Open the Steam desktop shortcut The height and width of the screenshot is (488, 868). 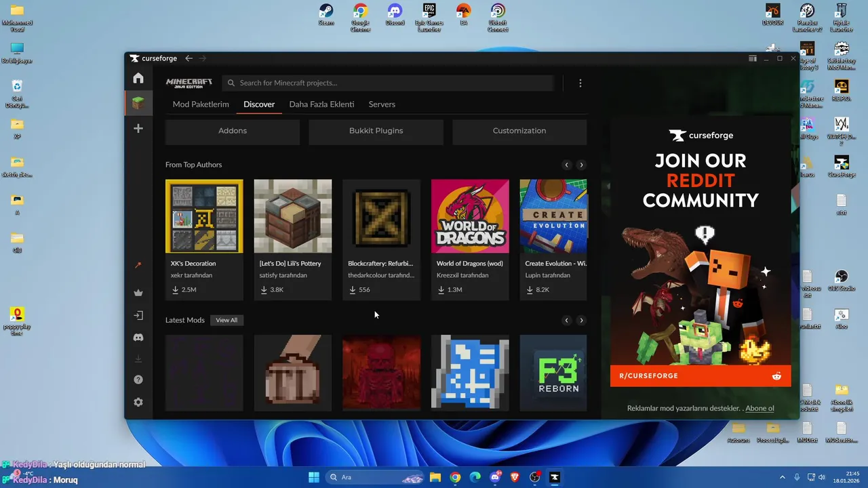coord(326,16)
